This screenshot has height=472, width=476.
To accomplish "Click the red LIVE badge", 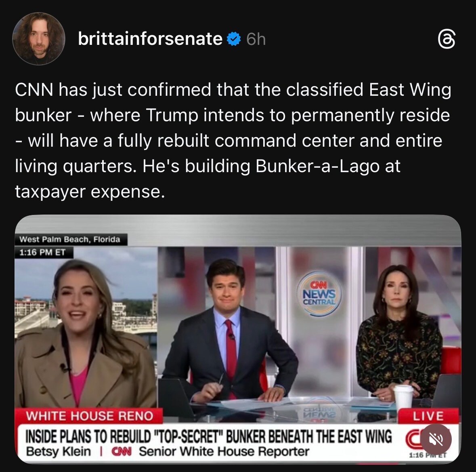I will (428, 416).
